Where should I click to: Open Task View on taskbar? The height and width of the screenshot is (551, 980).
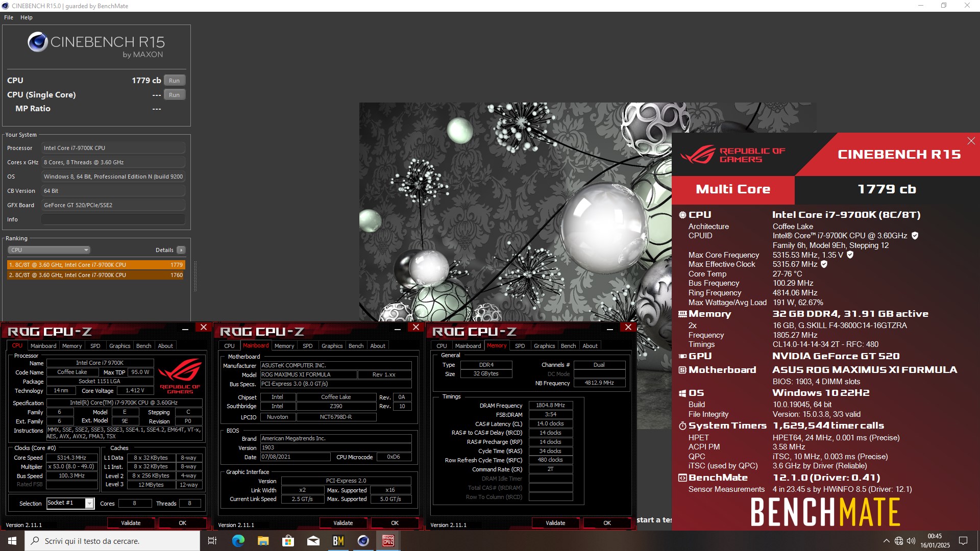point(212,541)
